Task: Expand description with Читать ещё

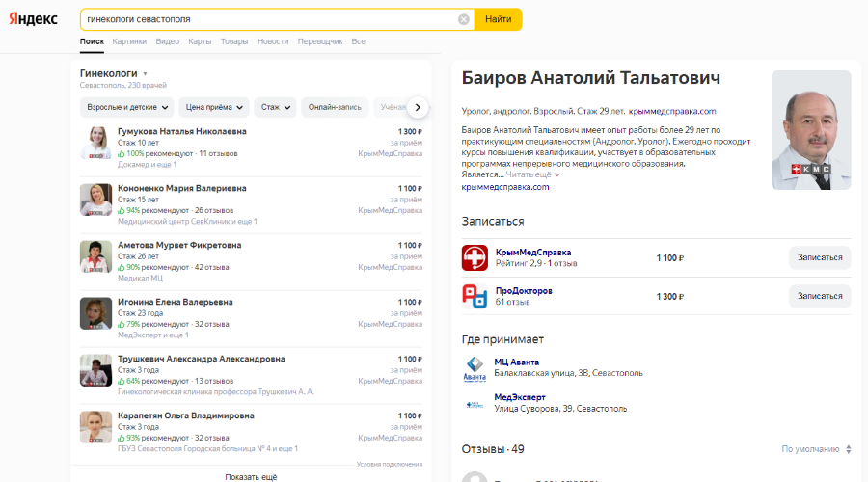Action: (x=532, y=174)
